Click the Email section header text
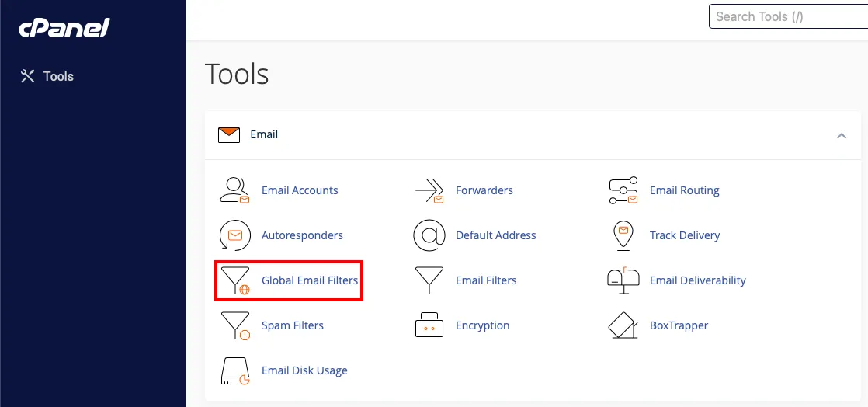This screenshot has width=868, height=407. pyautogui.click(x=264, y=134)
